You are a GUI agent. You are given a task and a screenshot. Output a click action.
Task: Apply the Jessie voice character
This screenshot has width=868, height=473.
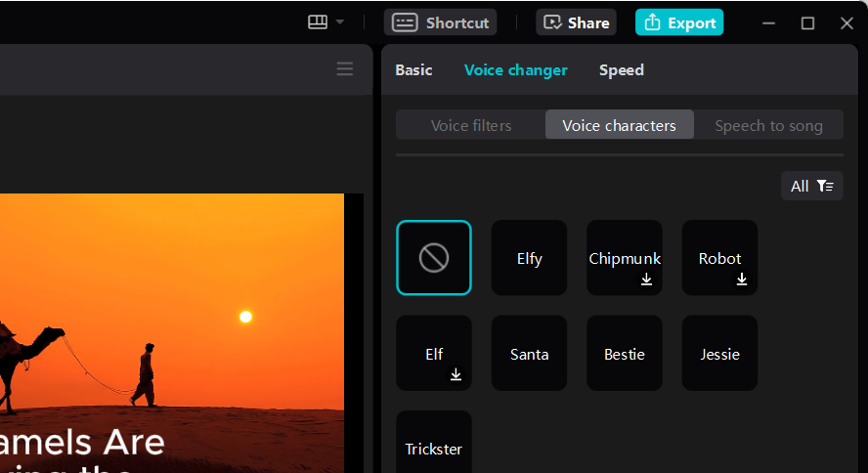719,353
